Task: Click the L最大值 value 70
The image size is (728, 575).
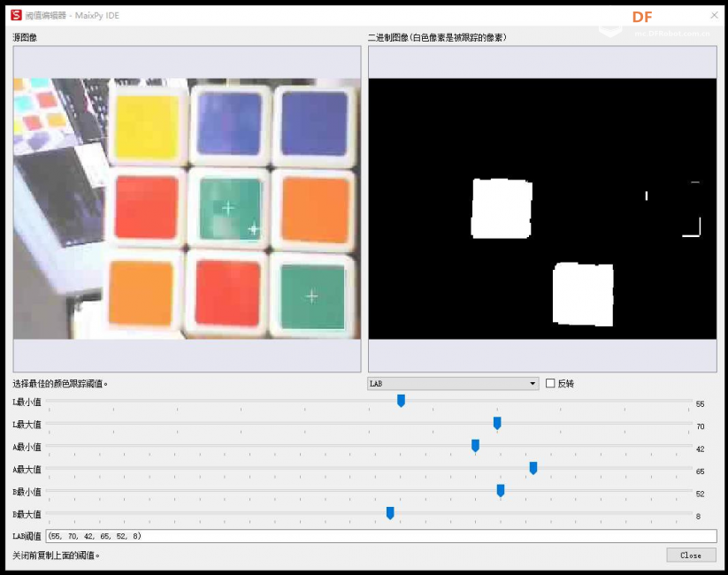Action: (x=701, y=426)
